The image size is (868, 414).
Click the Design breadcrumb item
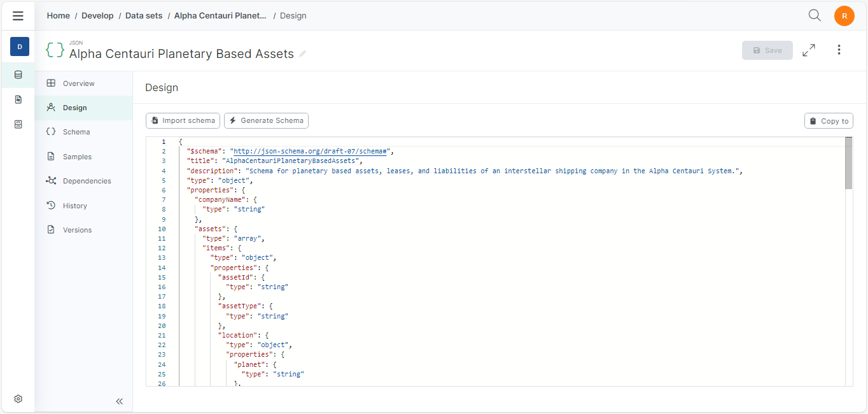(x=293, y=15)
